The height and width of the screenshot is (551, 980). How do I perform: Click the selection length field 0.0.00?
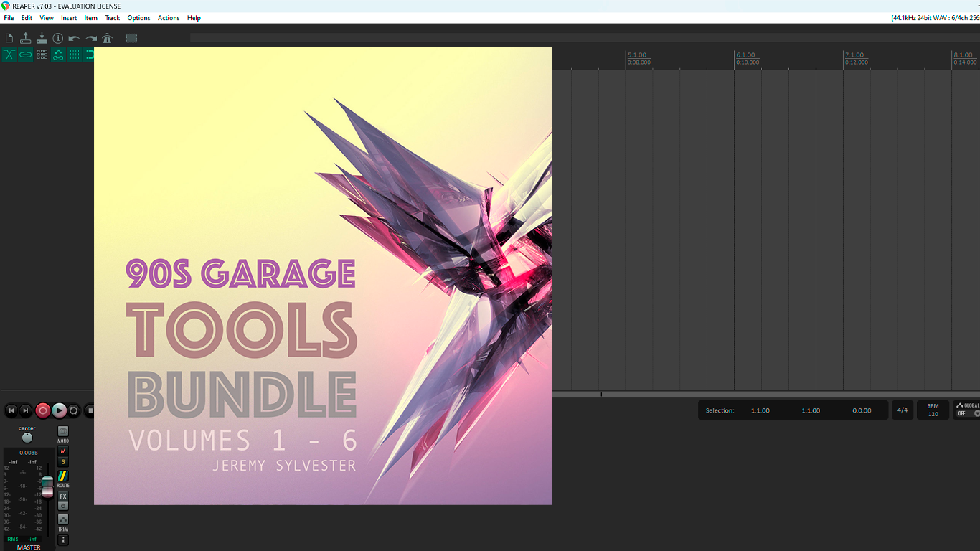(862, 410)
